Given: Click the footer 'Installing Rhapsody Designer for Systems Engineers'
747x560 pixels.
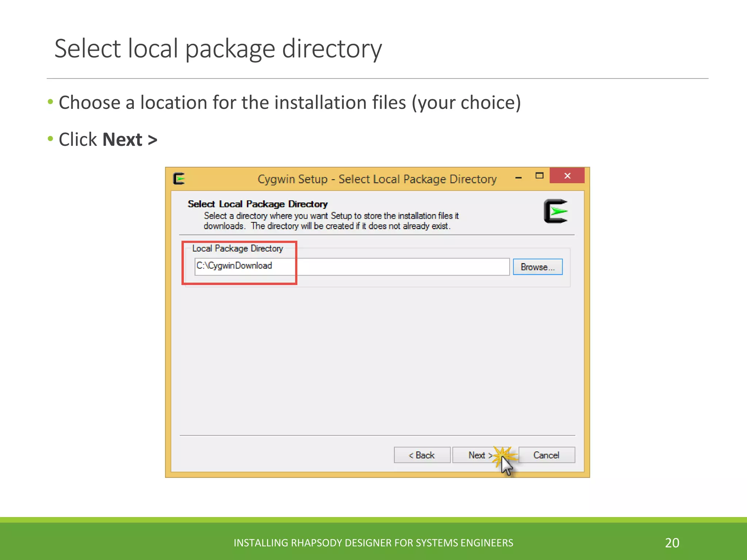Looking at the screenshot, I should point(373,543).
